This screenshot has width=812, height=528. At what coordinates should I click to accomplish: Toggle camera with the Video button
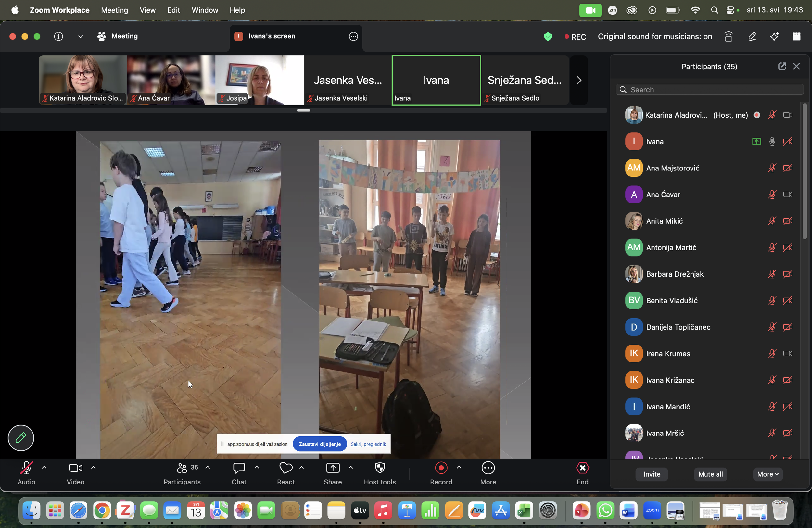pyautogui.click(x=75, y=473)
